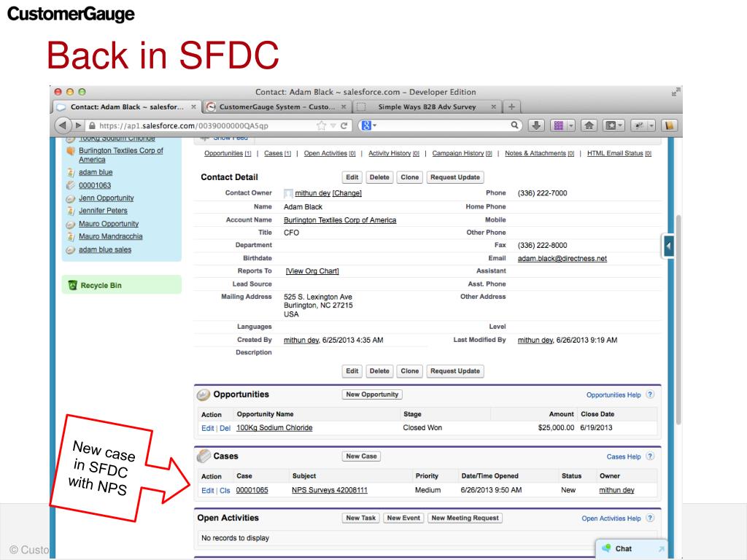Jump to Cases [1] related list link

(x=277, y=153)
